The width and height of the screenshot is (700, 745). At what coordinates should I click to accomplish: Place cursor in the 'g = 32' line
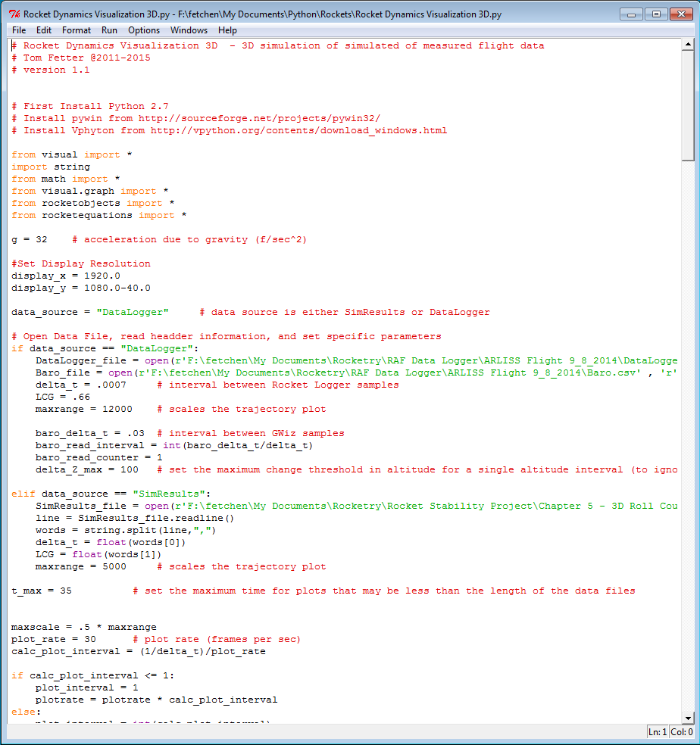point(29,239)
